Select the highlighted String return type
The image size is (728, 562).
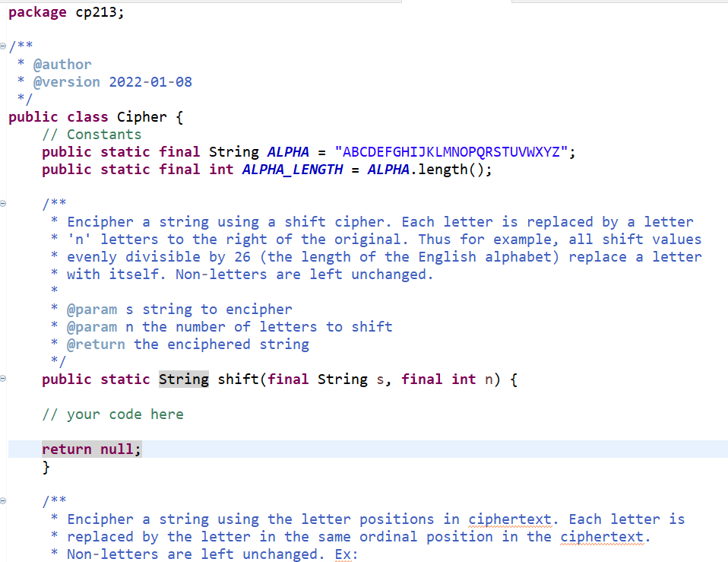[x=183, y=379]
